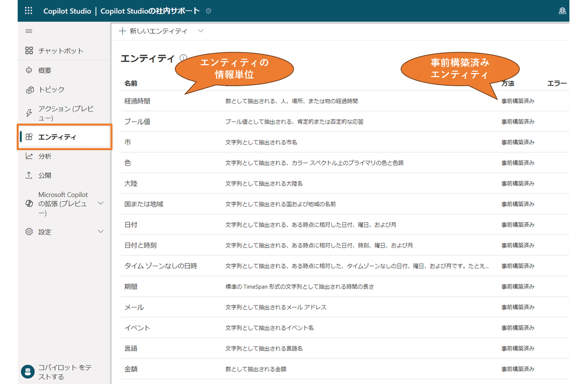Click コパイロットをテストする button
This screenshot has height=384, width=588.
tap(58, 372)
